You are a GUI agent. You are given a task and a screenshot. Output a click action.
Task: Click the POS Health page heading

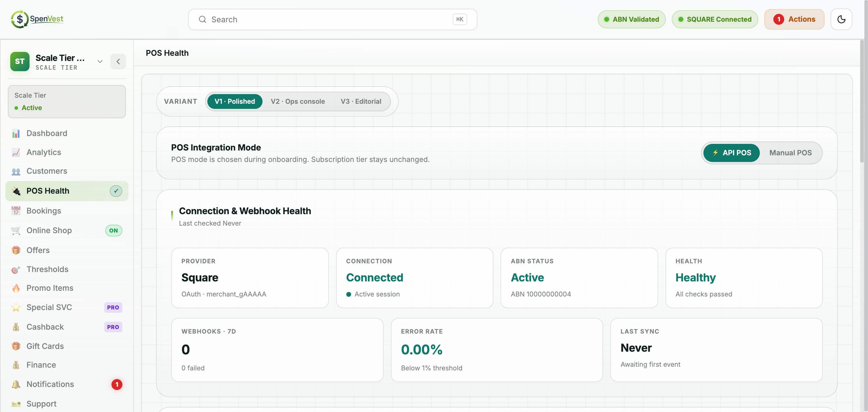click(167, 53)
